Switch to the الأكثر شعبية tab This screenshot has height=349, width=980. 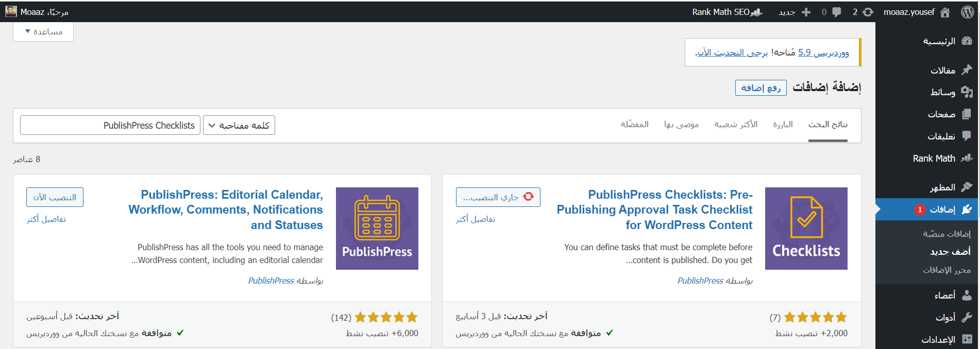[735, 125]
